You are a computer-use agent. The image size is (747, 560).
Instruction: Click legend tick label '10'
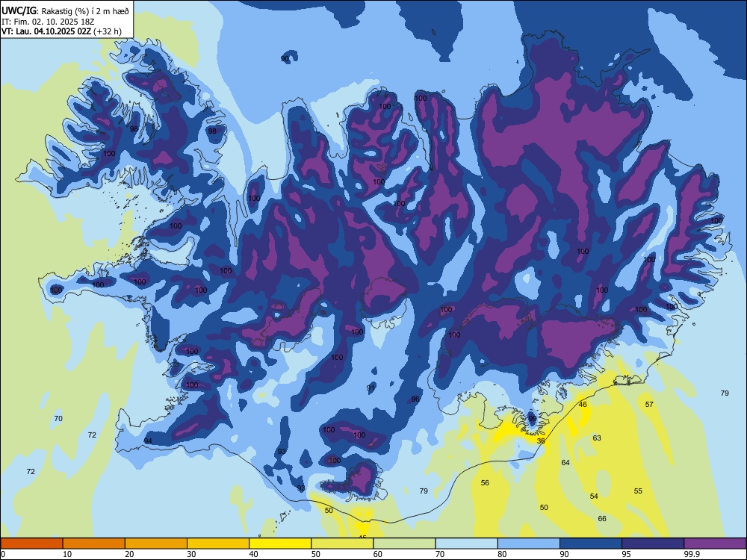pos(67,554)
